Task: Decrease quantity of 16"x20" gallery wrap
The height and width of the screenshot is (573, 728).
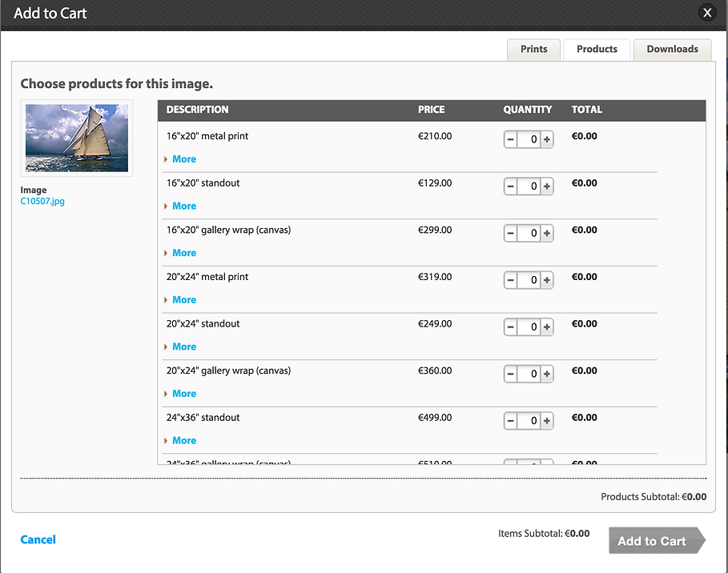Action: (x=510, y=233)
